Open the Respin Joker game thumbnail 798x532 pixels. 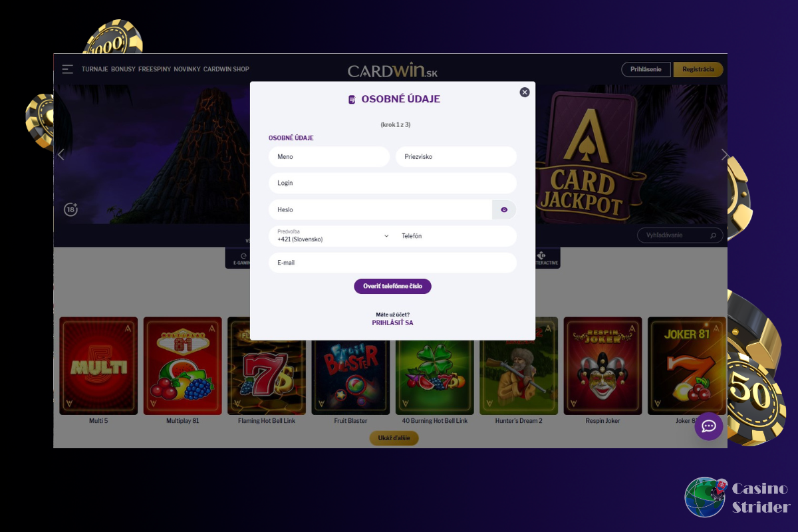(602, 366)
